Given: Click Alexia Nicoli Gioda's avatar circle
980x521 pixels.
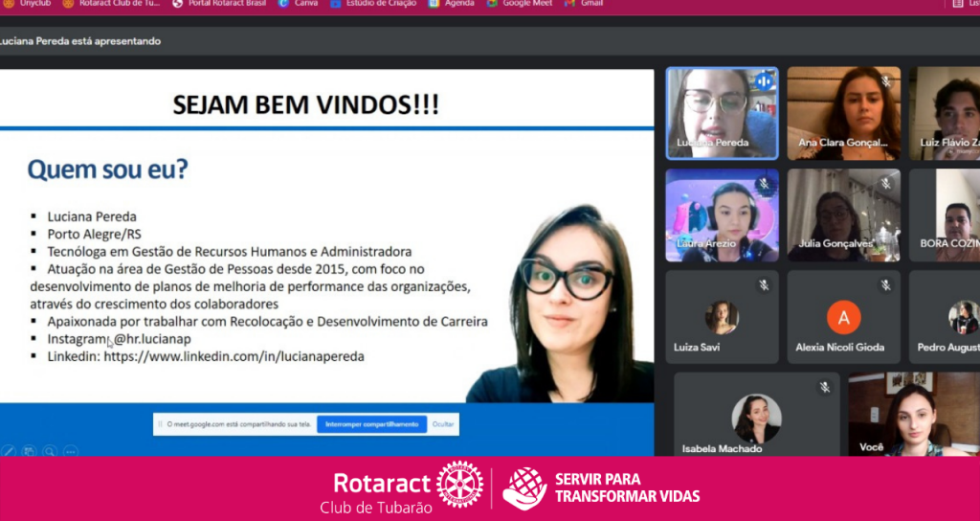Looking at the screenshot, I should [x=843, y=317].
